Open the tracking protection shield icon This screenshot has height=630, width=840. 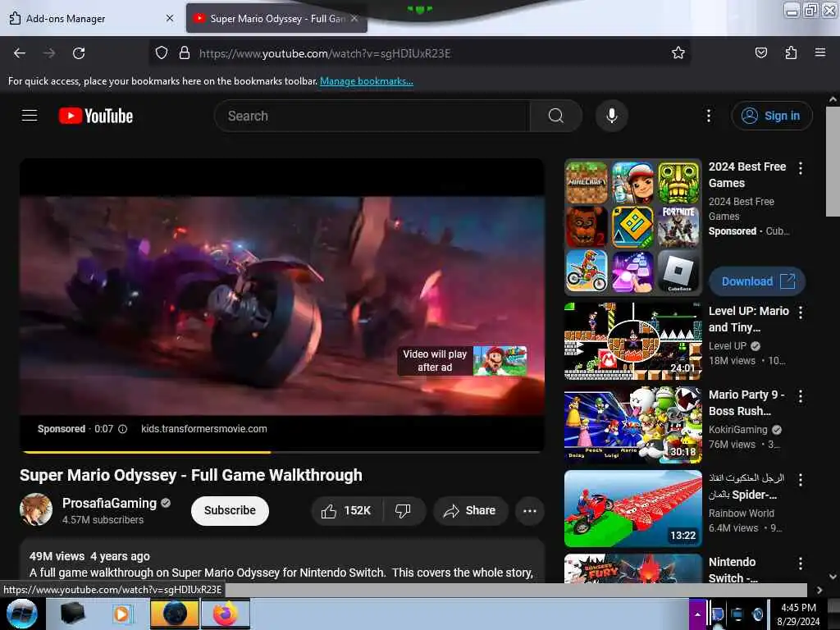[x=162, y=53]
